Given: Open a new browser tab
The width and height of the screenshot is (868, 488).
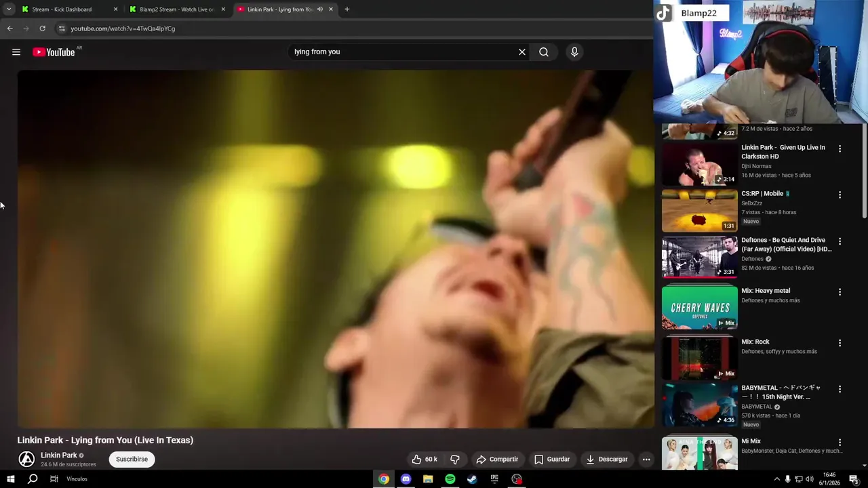Looking at the screenshot, I should (347, 9).
